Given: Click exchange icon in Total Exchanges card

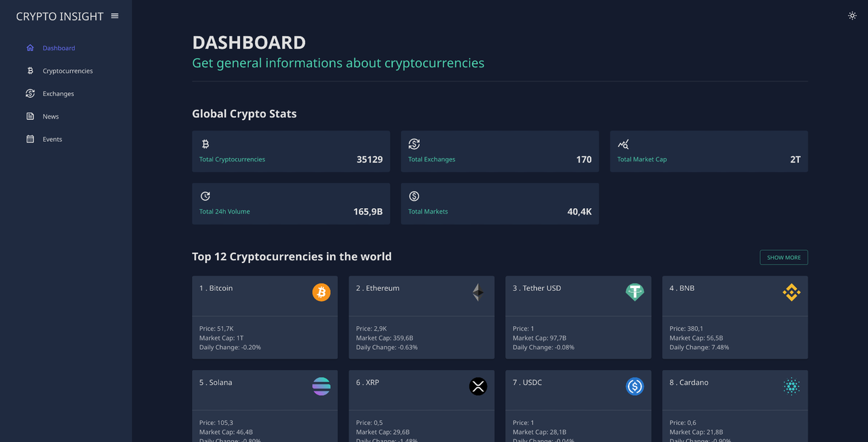Looking at the screenshot, I should click(414, 144).
